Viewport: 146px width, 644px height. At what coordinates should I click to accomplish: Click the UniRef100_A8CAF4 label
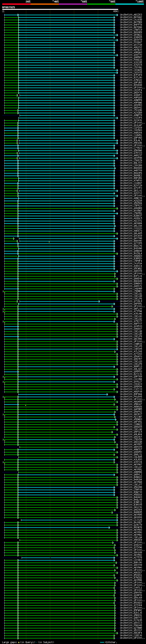[131, 633]
